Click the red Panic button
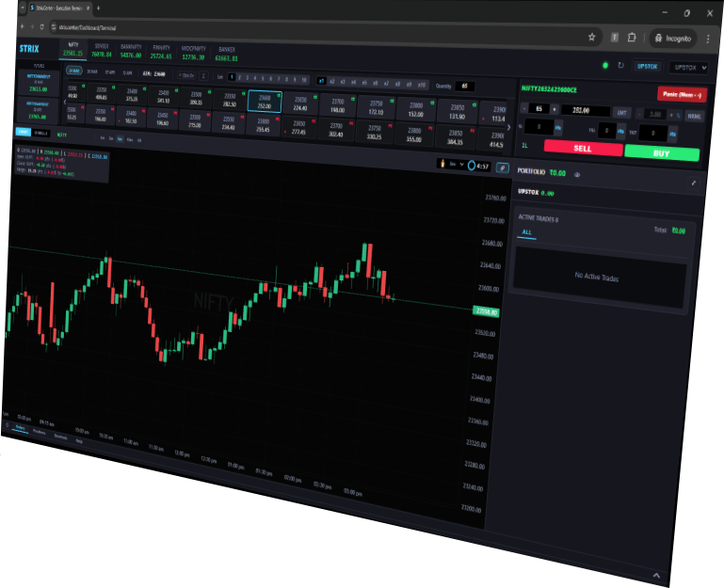 [x=682, y=94]
